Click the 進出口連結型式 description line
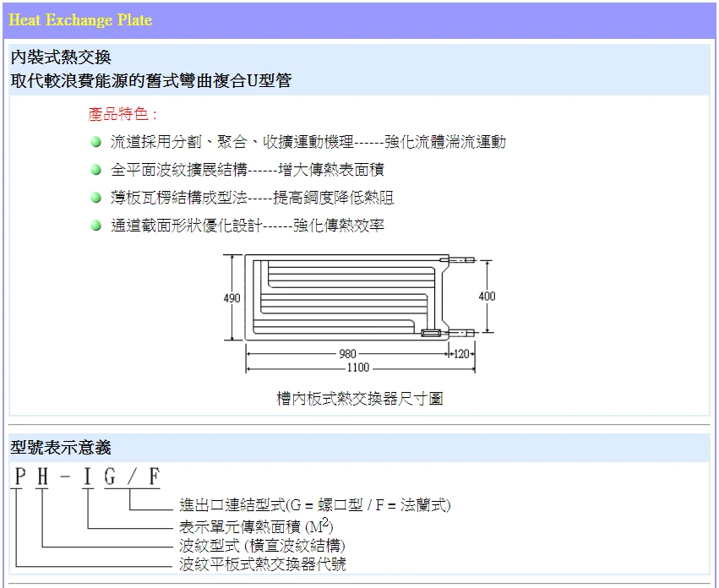This screenshot has width=719, height=588. click(x=314, y=506)
